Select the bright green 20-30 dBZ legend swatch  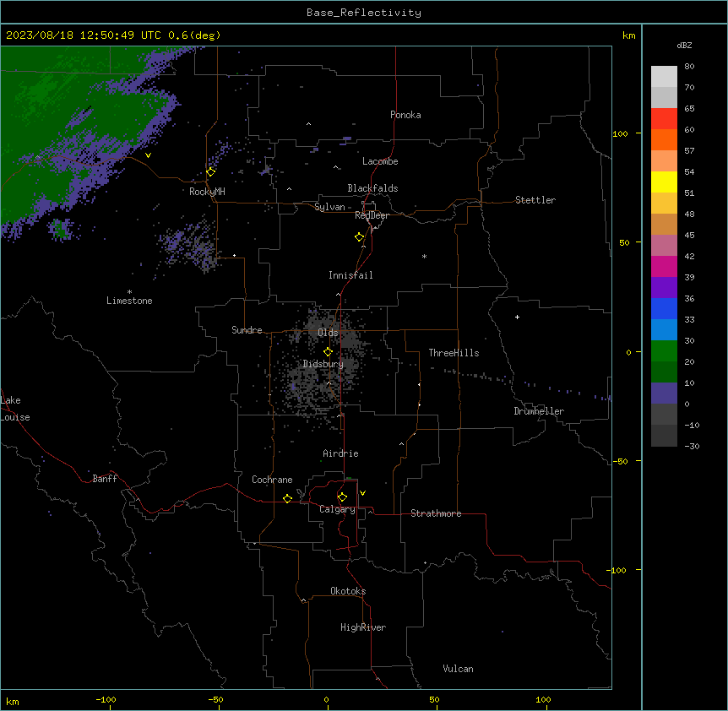tap(664, 351)
